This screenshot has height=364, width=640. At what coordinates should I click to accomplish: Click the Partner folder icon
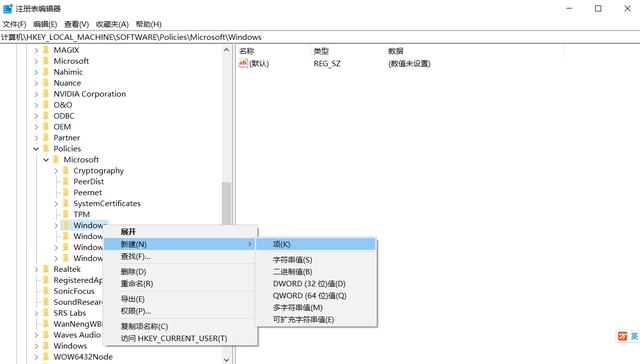pos(46,138)
